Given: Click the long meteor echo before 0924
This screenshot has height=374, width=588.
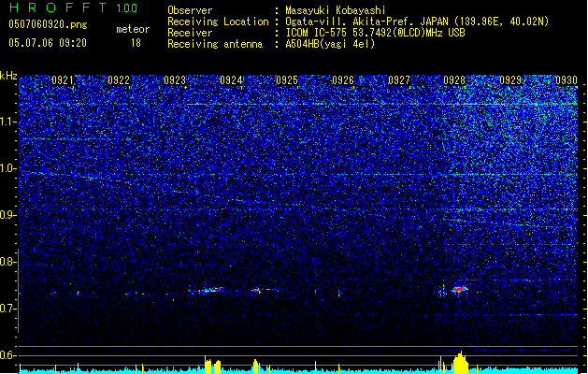Looking at the screenshot, I should point(210,290).
